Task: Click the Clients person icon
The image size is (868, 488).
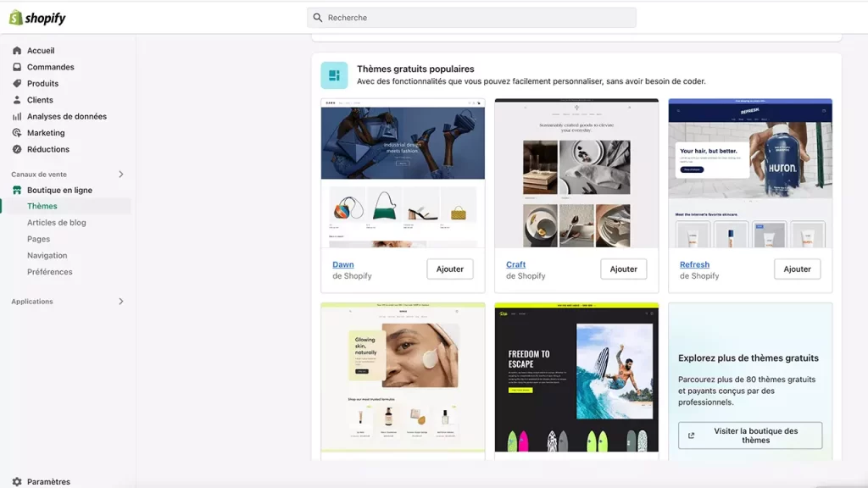Action: point(17,100)
